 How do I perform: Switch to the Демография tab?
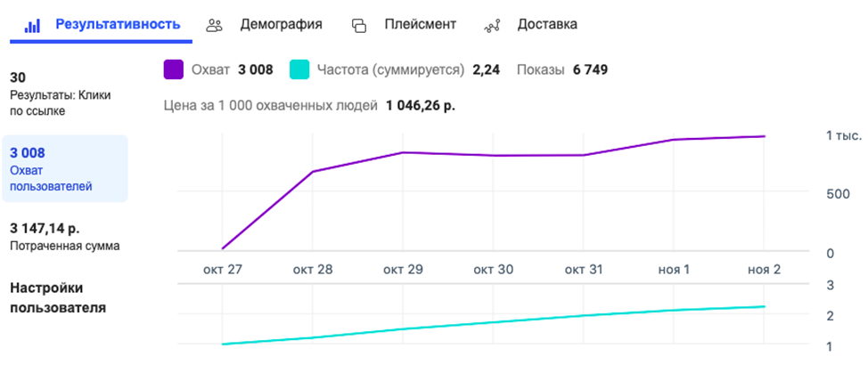[281, 24]
